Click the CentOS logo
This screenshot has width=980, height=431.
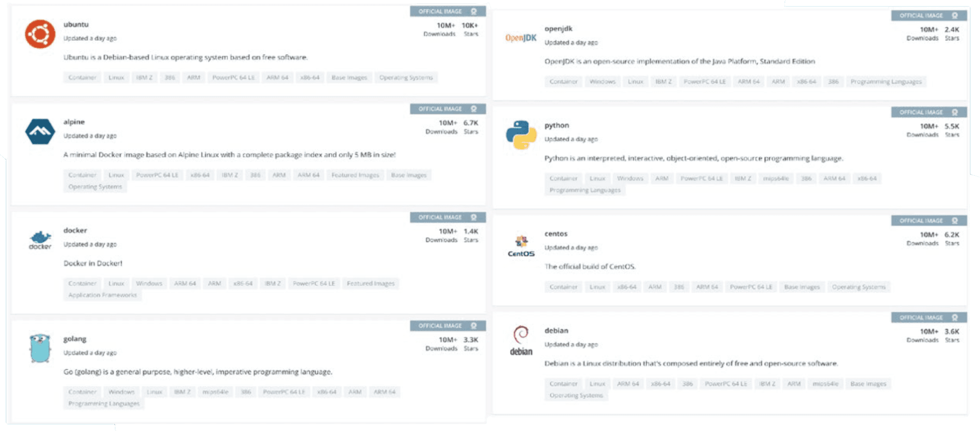[521, 247]
